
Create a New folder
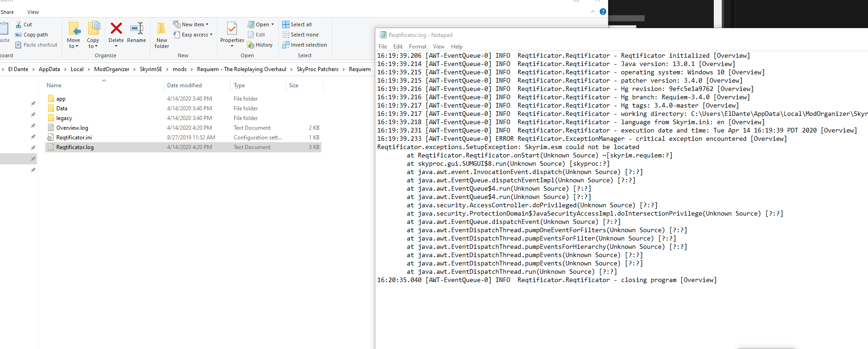tap(162, 35)
